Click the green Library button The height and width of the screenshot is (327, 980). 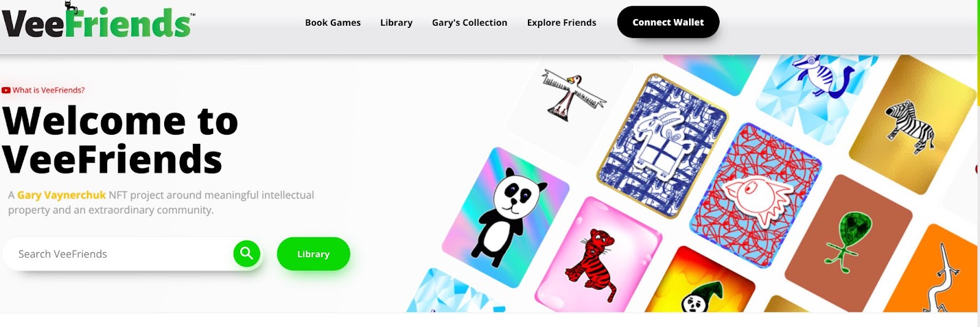point(314,254)
